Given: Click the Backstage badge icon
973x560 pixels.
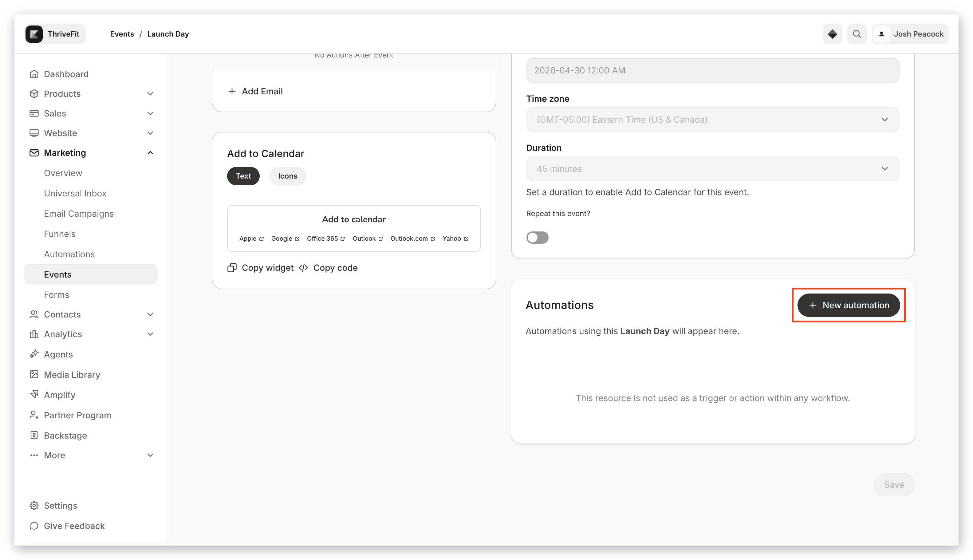Looking at the screenshot, I should tap(34, 435).
